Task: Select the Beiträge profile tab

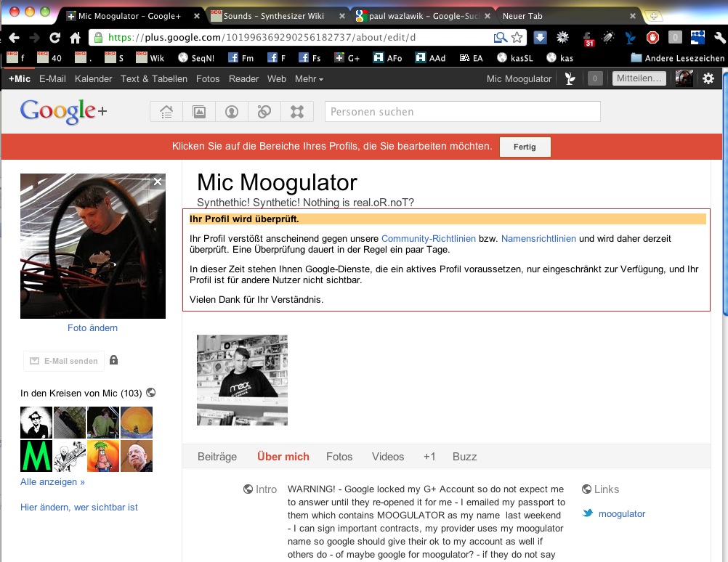Action: coord(217,457)
